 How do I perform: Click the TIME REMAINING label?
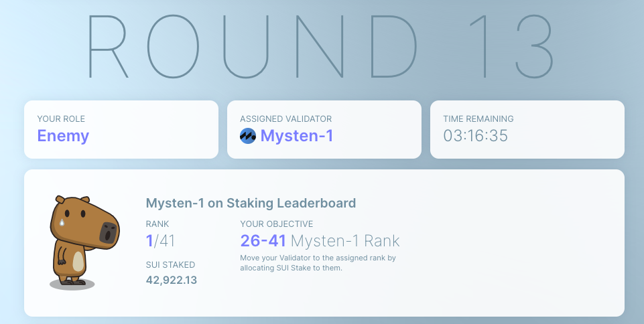[x=478, y=119]
